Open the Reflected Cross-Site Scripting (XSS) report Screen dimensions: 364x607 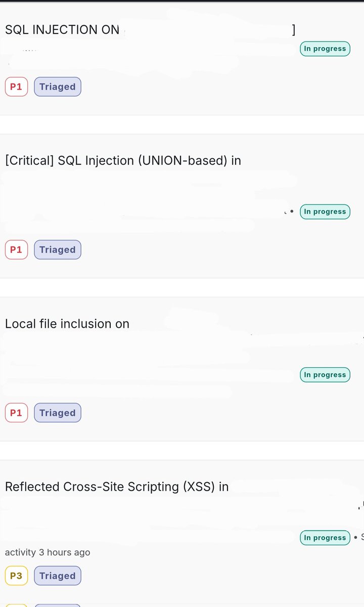tap(117, 487)
